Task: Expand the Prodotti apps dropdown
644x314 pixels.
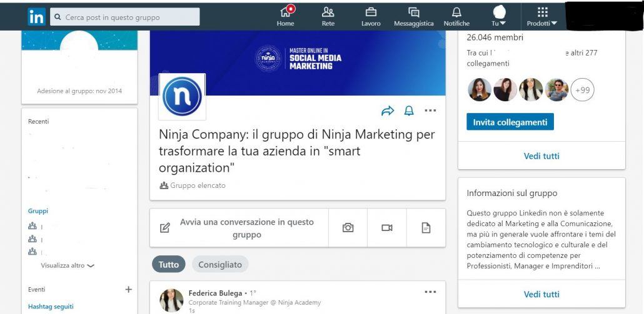Action: 542,16
